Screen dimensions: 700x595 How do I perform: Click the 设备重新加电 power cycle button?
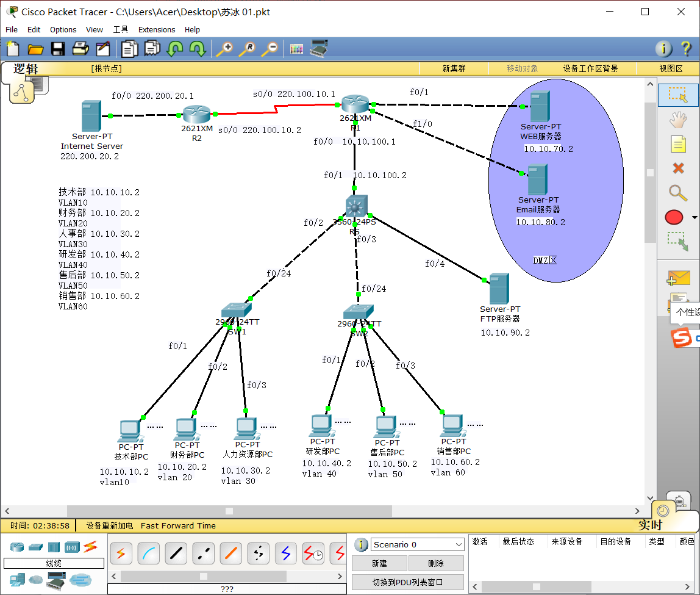[x=109, y=526]
